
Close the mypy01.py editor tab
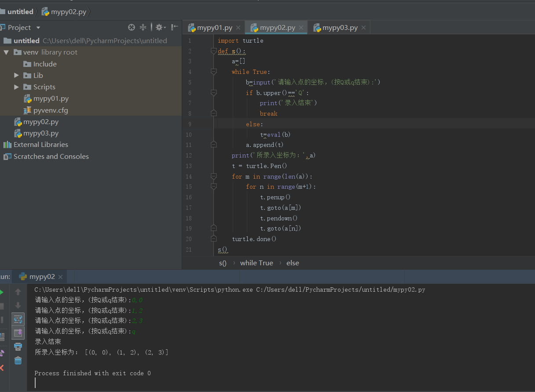pyautogui.click(x=238, y=28)
